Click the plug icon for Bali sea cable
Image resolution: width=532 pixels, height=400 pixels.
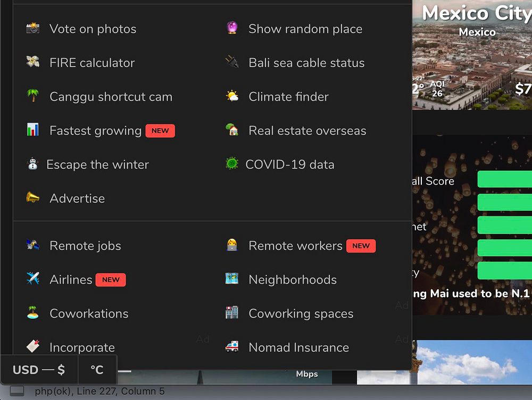pos(232,62)
